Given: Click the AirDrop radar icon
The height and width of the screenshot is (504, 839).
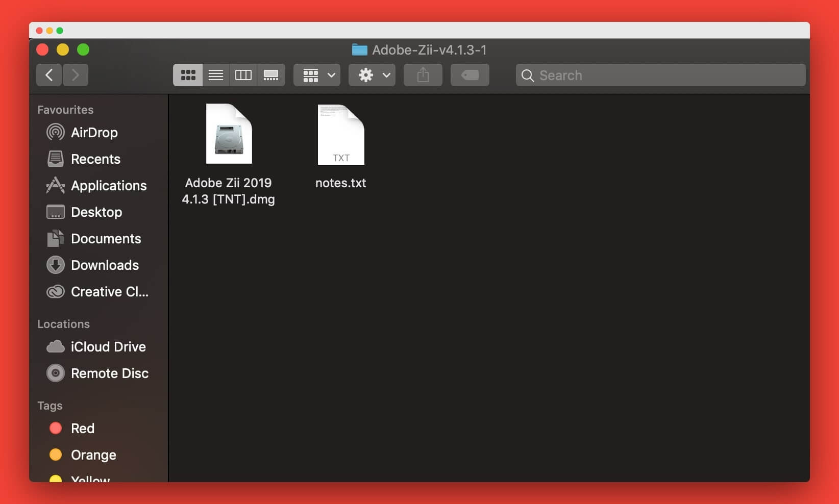Looking at the screenshot, I should (x=56, y=132).
